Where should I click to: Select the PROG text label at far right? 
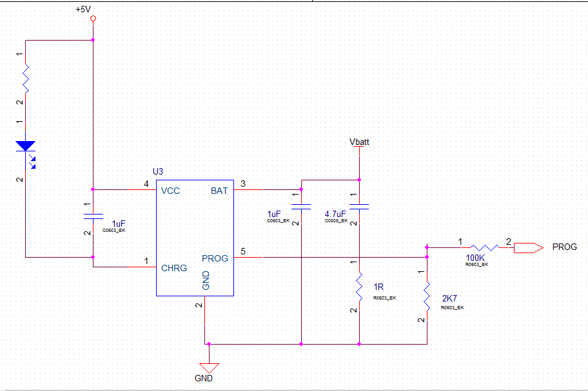click(x=563, y=246)
